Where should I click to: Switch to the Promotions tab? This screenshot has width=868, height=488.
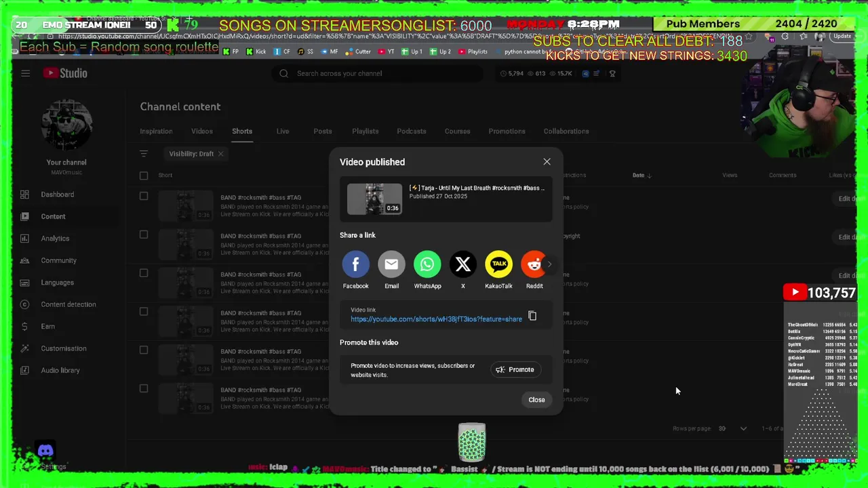[507, 131]
